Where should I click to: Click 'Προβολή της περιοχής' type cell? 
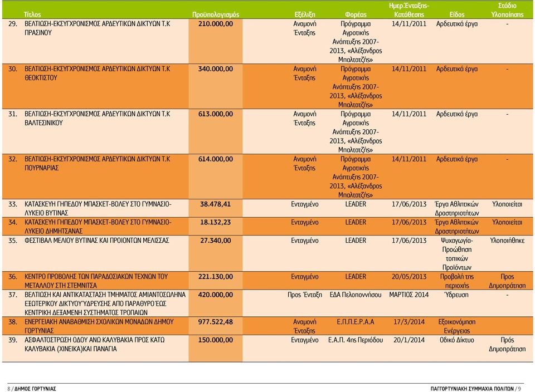457,281
